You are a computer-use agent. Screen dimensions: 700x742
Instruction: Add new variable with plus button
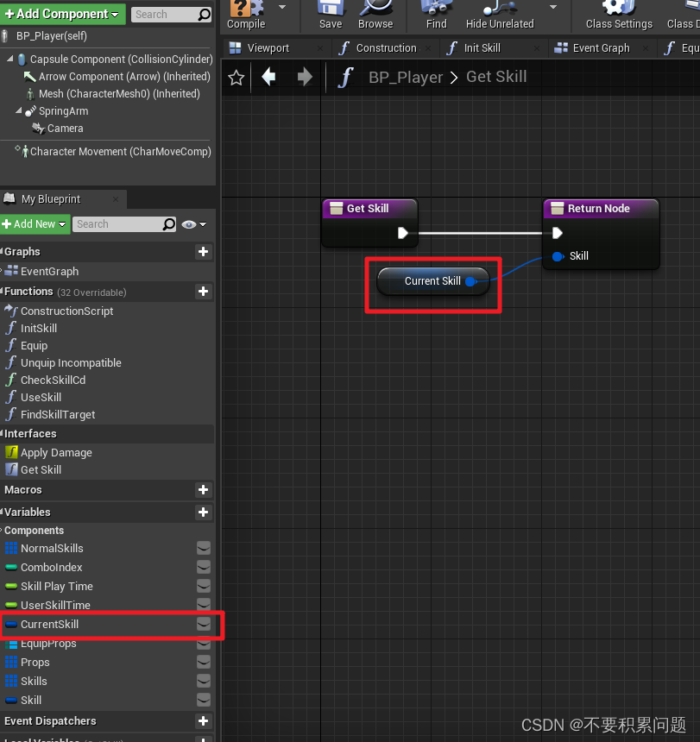click(x=203, y=512)
